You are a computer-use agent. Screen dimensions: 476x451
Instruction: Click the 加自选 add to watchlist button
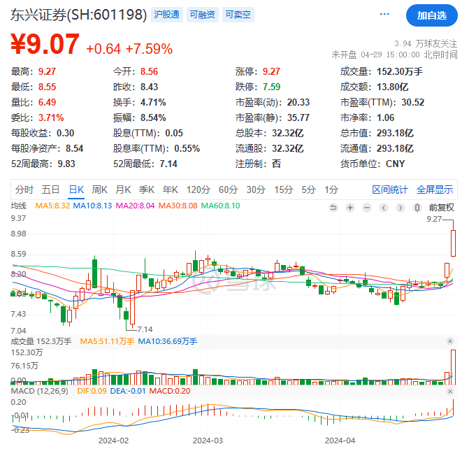tap(431, 15)
